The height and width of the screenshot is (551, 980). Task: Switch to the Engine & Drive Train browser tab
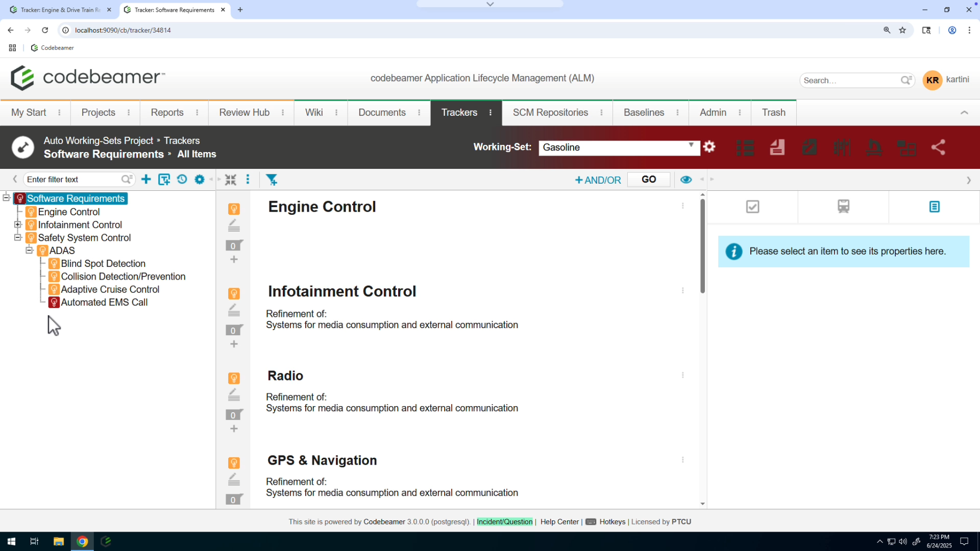pos(60,10)
